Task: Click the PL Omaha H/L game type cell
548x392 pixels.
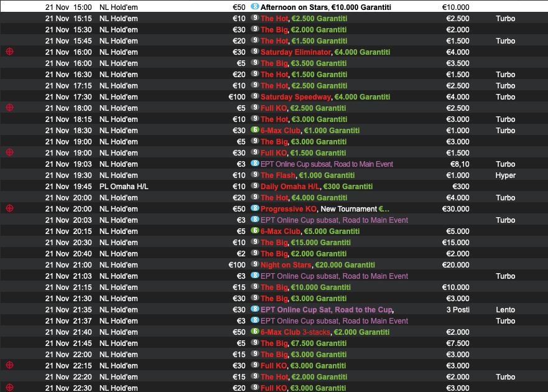Action: [124, 187]
